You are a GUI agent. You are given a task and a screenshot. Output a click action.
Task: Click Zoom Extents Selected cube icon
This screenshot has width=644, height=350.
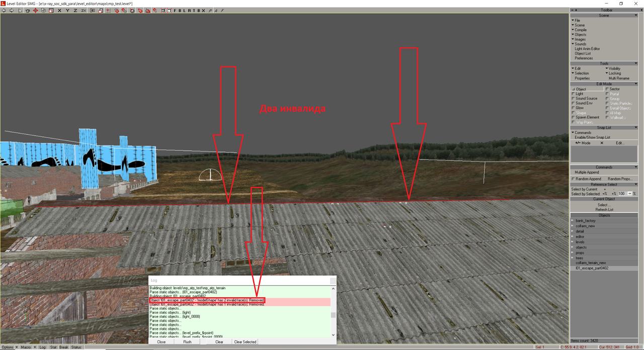pyautogui.click(x=170, y=11)
